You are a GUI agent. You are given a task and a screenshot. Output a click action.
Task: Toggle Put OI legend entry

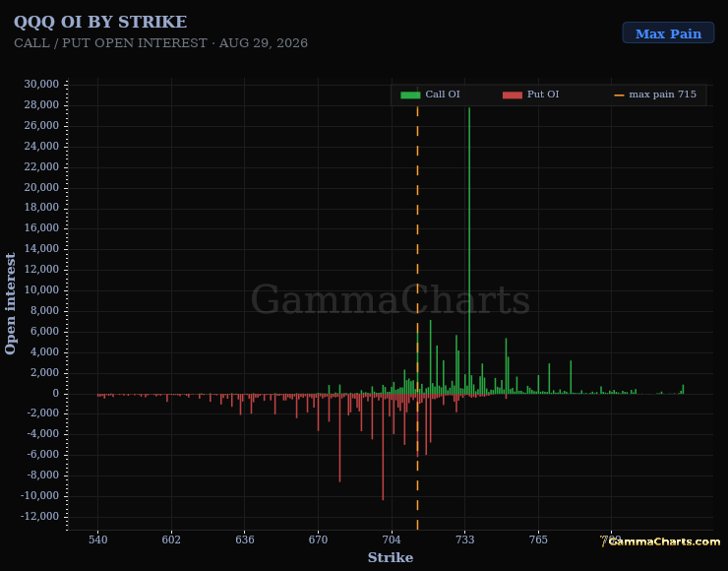pyautogui.click(x=530, y=95)
